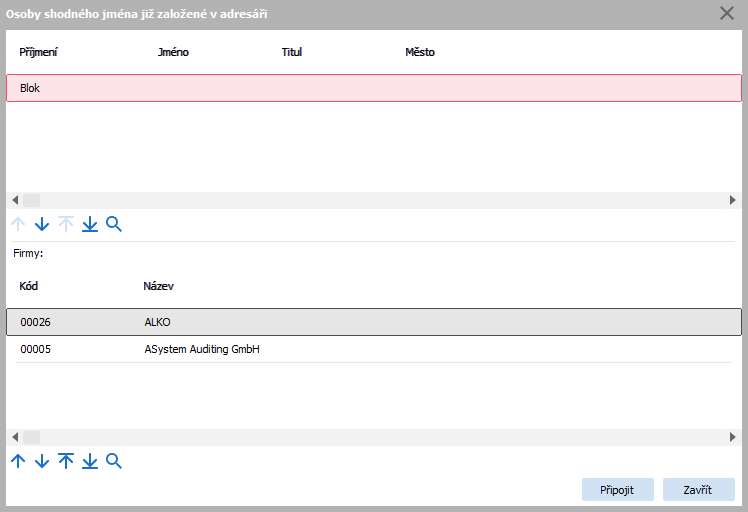Click next-record arrow in persons list toolbar
Screen dimensions: 748x512
click(x=42, y=225)
